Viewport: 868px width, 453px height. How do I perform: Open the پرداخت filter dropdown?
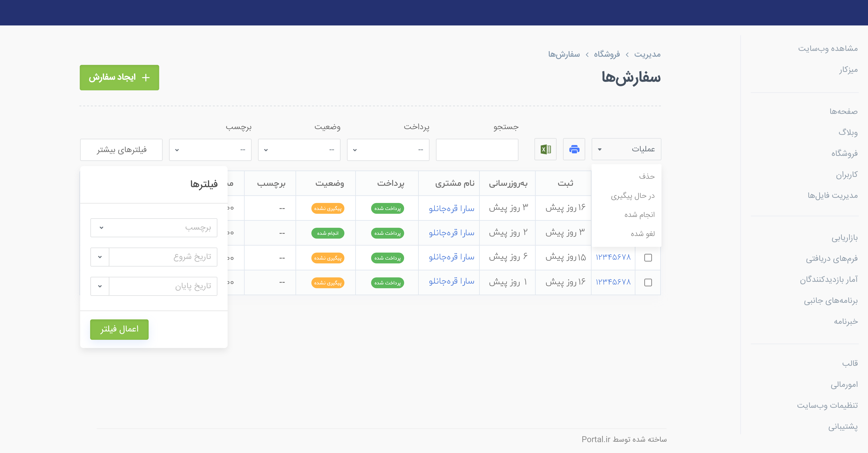[x=388, y=150]
